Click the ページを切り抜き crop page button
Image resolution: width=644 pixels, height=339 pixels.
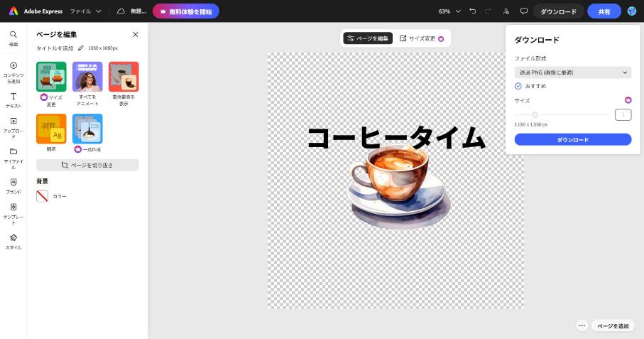click(x=87, y=165)
